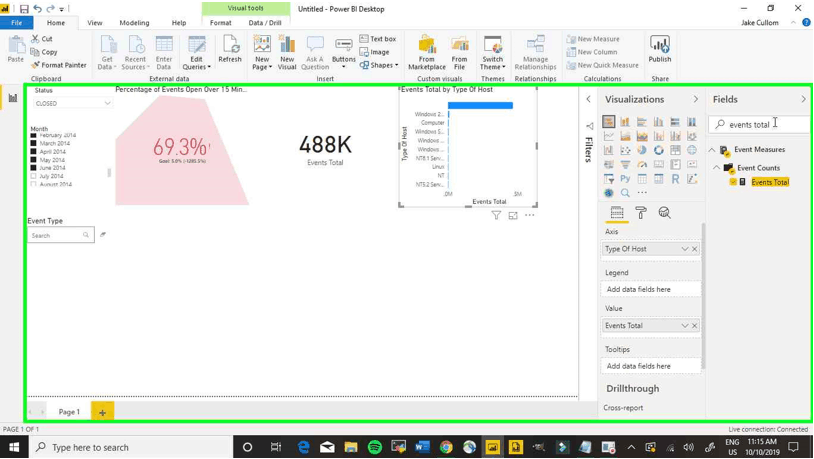Click the visual's Focus mode icon
Image resolution: width=814 pixels, height=459 pixels.
click(513, 215)
